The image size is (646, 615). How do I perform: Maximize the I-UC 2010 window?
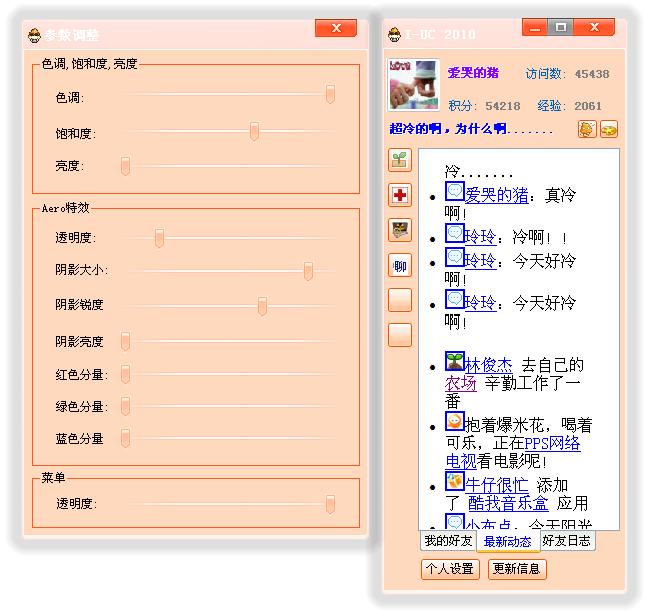pyautogui.click(x=560, y=28)
